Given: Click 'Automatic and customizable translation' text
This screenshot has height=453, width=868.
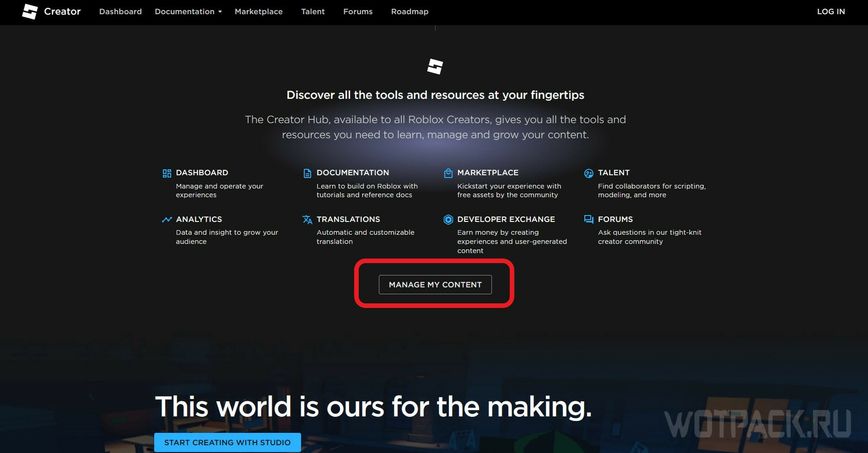Looking at the screenshot, I should (x=366, y=237).
